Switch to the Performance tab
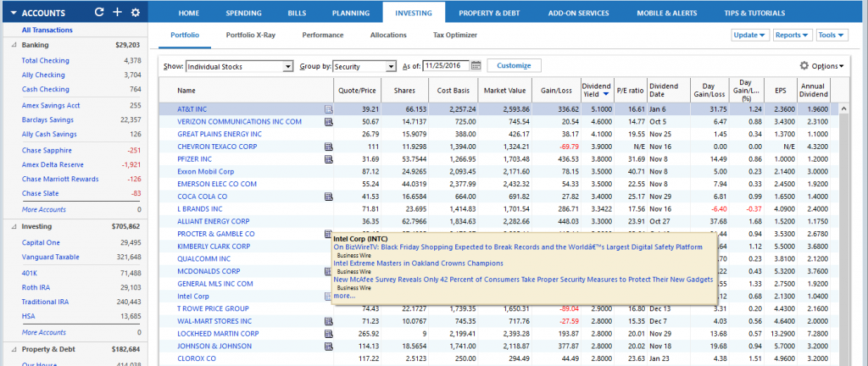868x366 pixels. [323, 35]
